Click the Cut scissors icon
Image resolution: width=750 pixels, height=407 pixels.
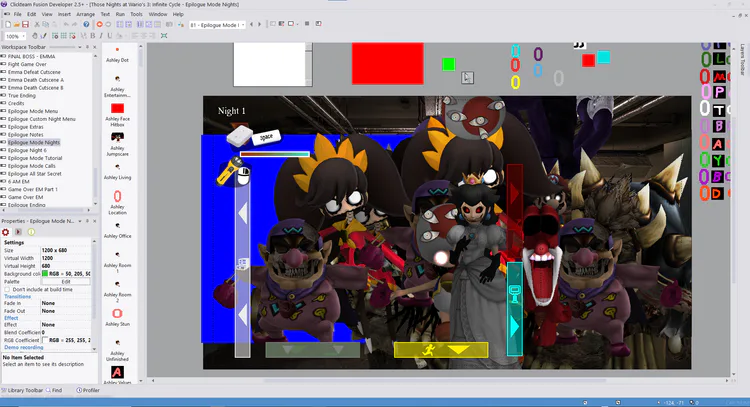(x=37, y=24)
